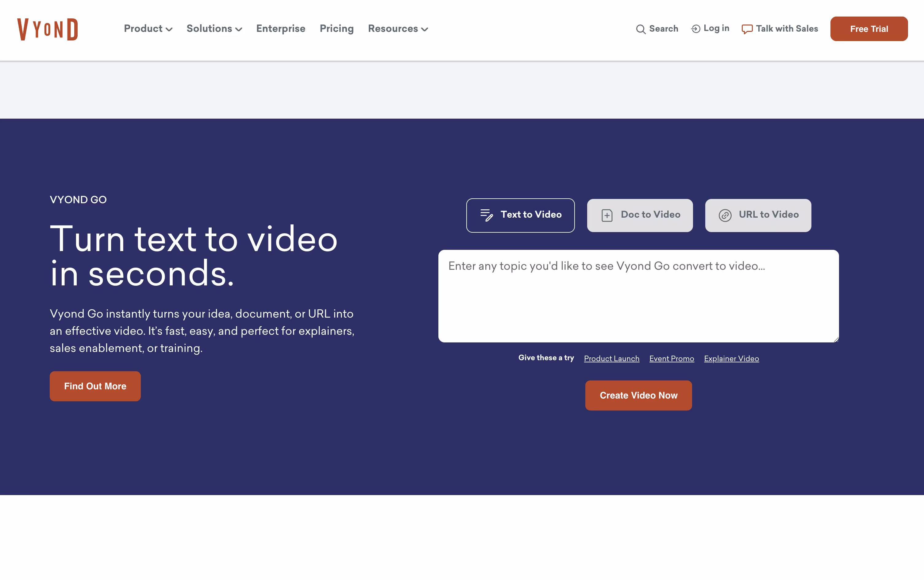Focus the topic text area
This screenshot has width=924, height=580.
(638, 296)
